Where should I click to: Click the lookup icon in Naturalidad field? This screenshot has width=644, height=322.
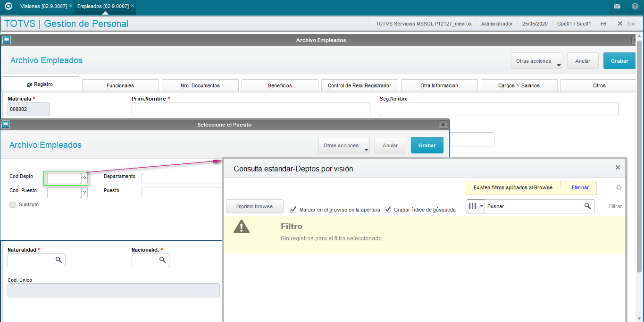tap(59, 260)
